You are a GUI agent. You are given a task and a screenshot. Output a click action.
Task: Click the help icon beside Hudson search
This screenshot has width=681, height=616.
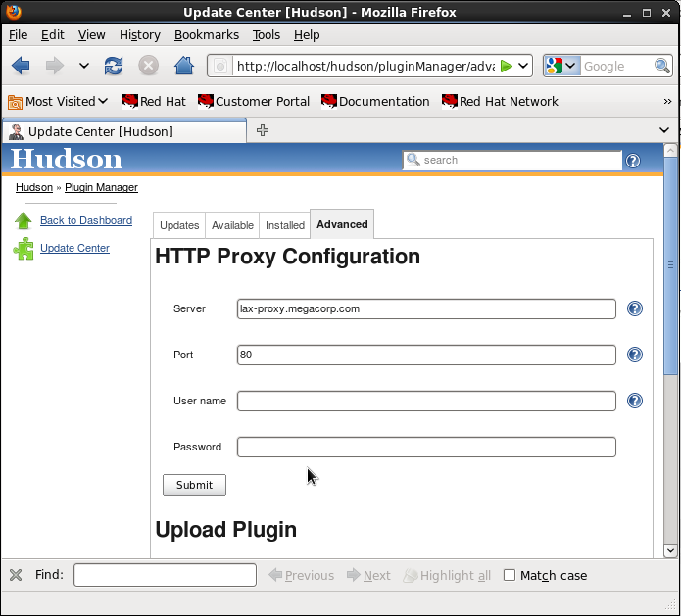633,161
